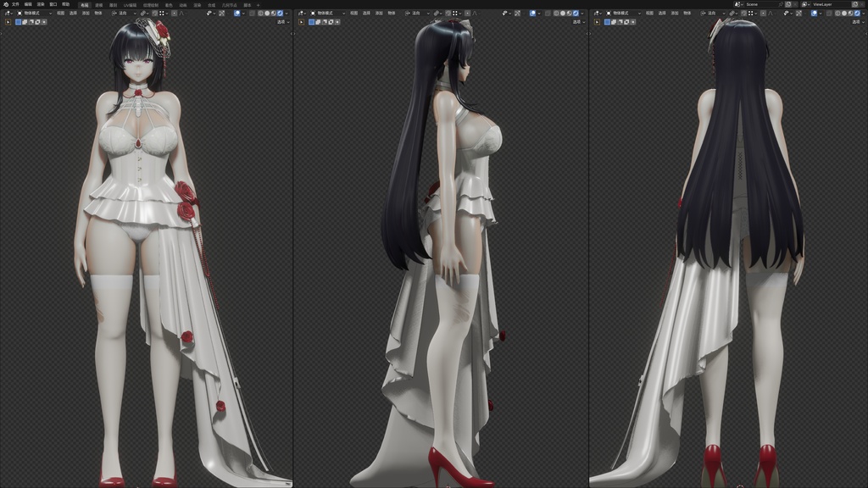Click the 物体 menu in the middle viewport
Viewport: 868px width, 488px height.
(x=391, y=14)
